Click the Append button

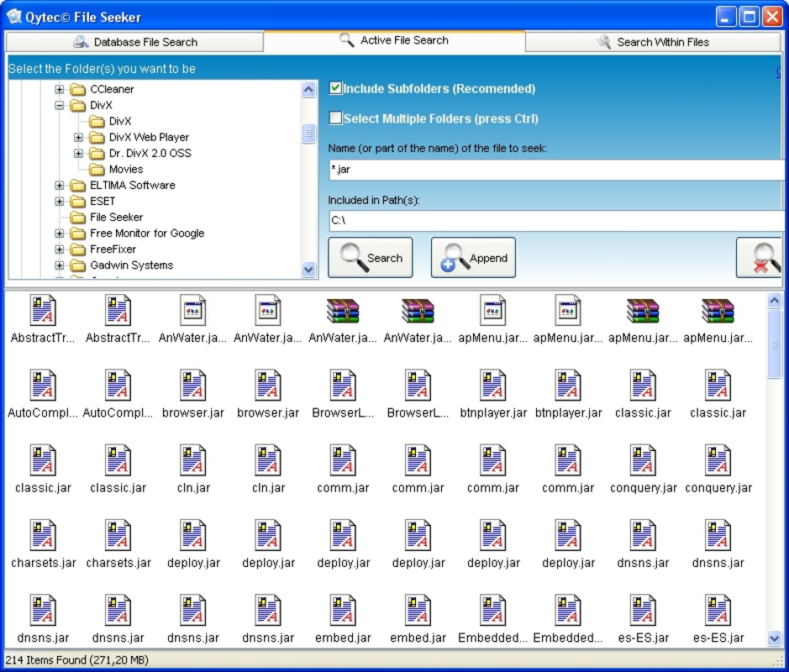pos(473,257)
